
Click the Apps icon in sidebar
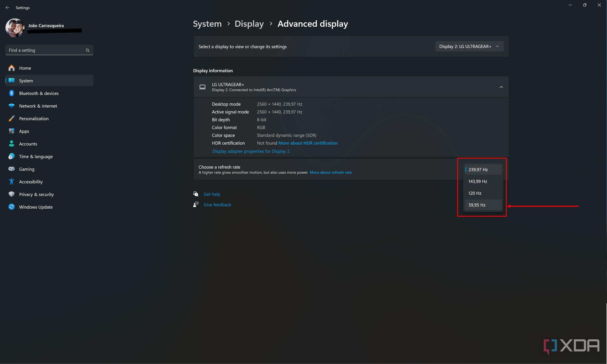[x=12, y=131]
